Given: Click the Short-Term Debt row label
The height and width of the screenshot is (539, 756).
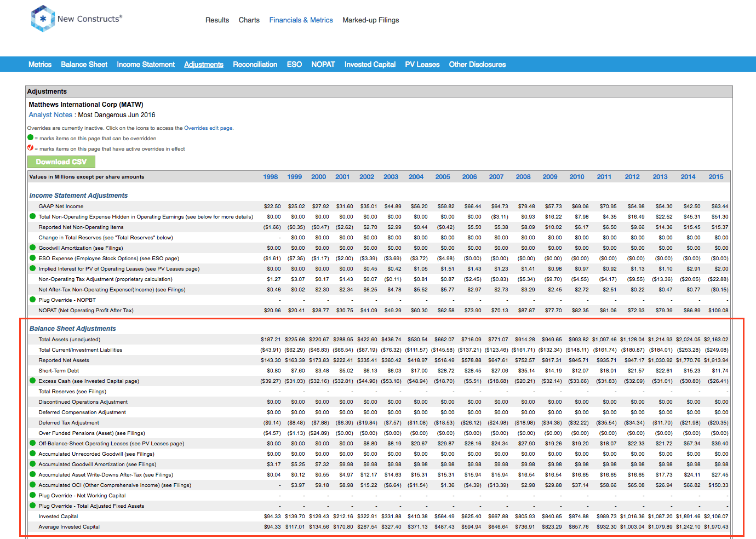Looking at the screenshot, I should pyautogui.click(x=59, y=371).
